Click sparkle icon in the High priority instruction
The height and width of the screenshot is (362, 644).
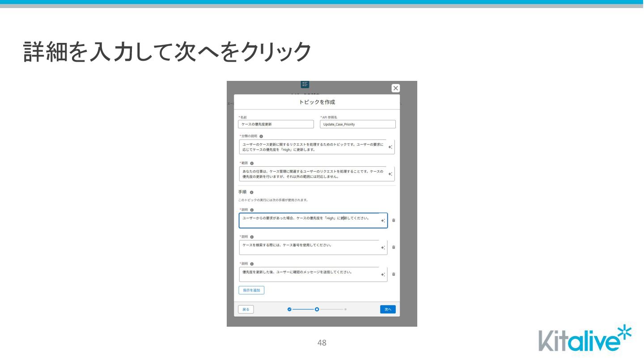point(383,220)
